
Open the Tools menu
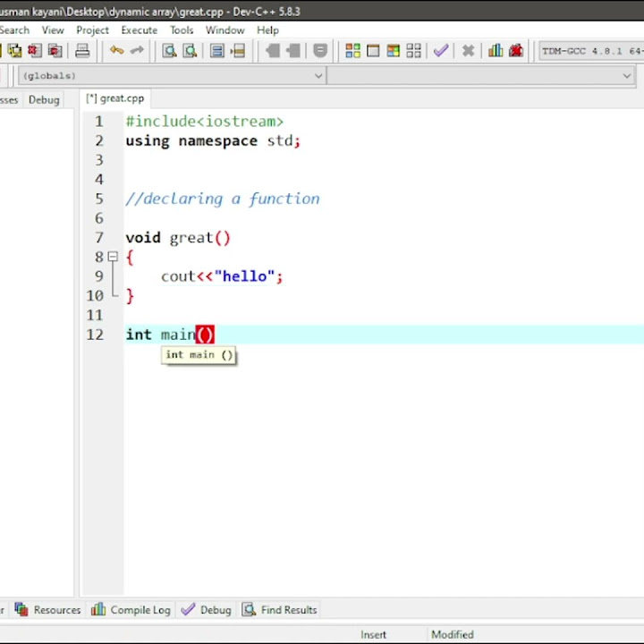[182, 30]
